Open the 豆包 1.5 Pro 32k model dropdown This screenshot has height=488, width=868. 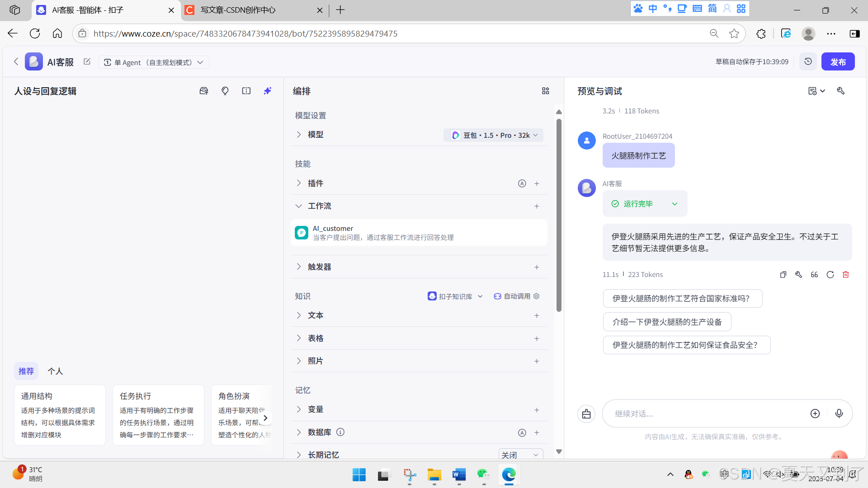click(x=494, y=135)
